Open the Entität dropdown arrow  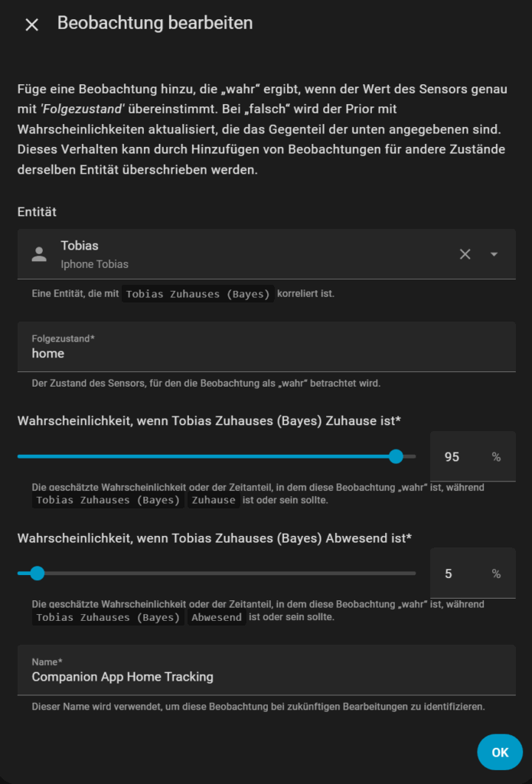pos(494,254)
